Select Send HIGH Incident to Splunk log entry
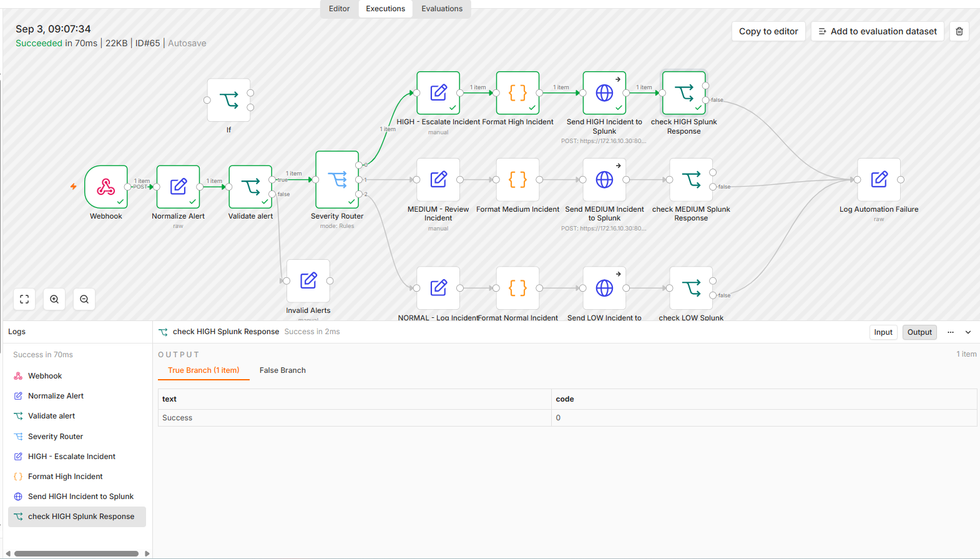Viewport: 980px width, 559px height. [x=77, y=497]
